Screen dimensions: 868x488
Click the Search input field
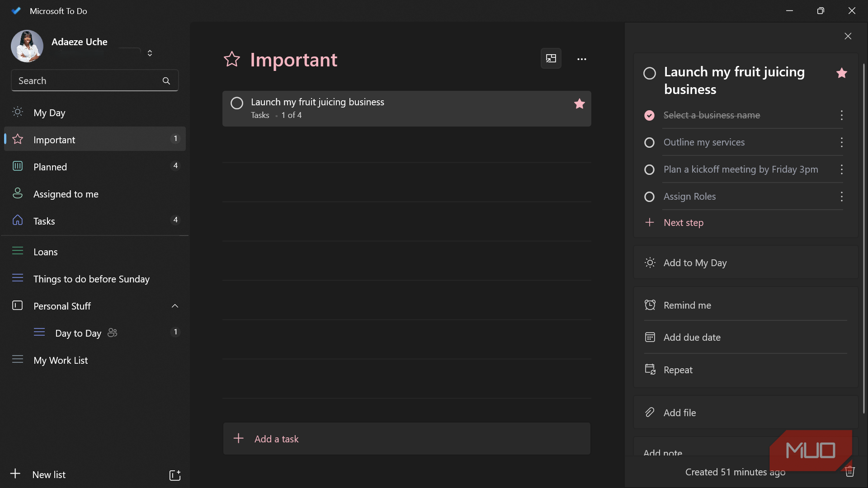94,80
